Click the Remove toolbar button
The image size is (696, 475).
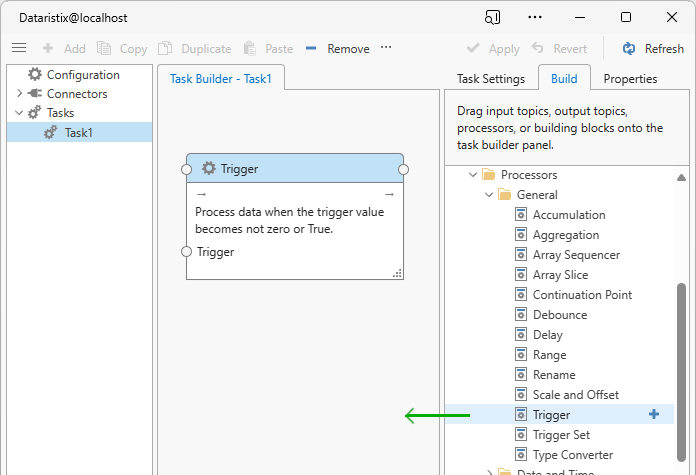[x=337, y=48]
